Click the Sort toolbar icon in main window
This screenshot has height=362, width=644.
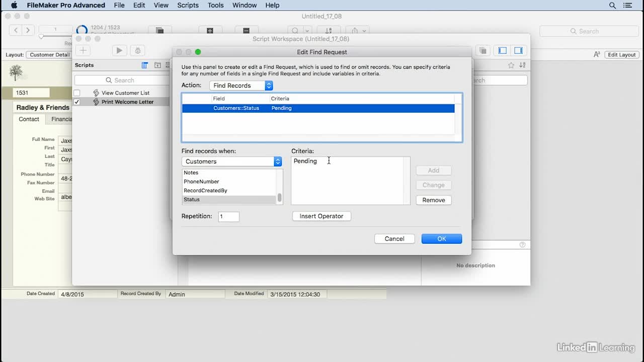pos(329,31)
